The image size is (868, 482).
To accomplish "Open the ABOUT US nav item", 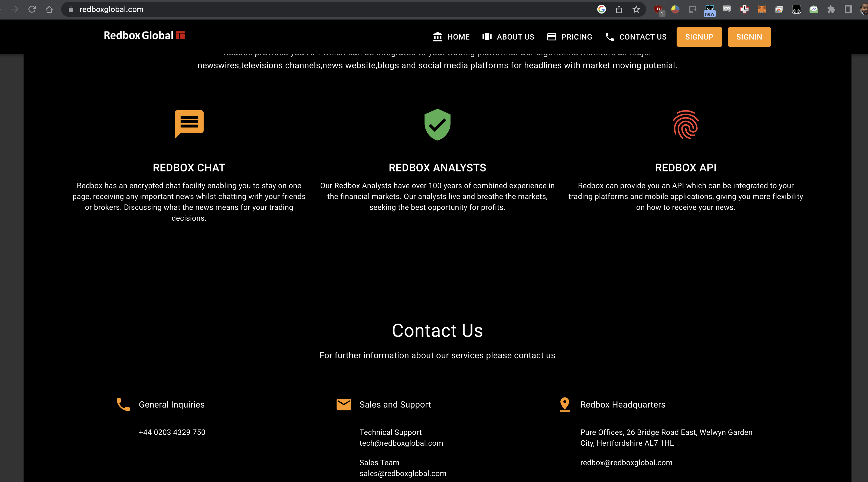I will pyautogui.click(x=508, y=37).
